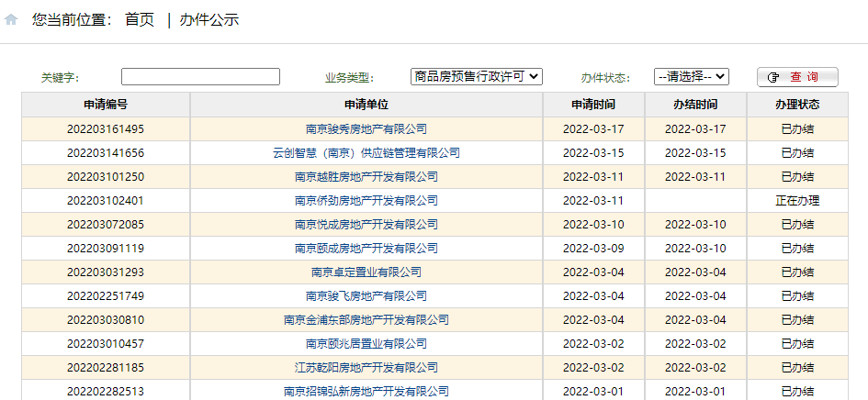
Task: Open 南京越胜房地产开发有限公司 link
Action: coord(366,177)
